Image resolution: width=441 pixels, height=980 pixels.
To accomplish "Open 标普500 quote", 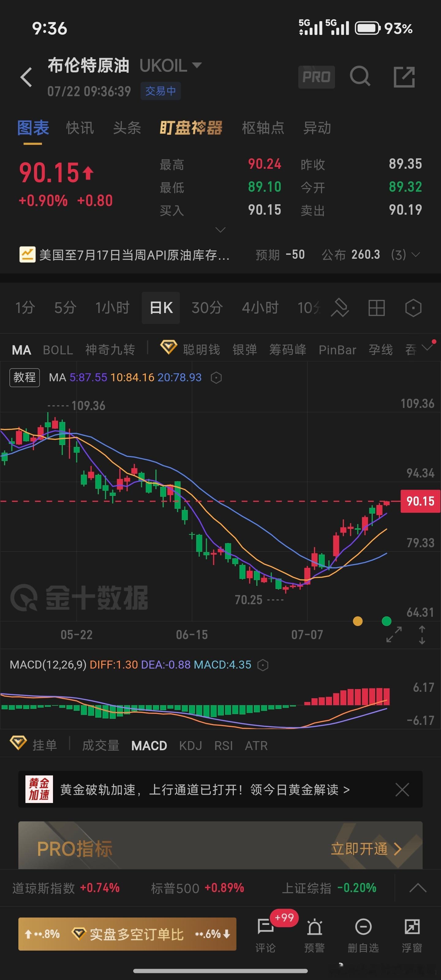I will coord(198,888).
